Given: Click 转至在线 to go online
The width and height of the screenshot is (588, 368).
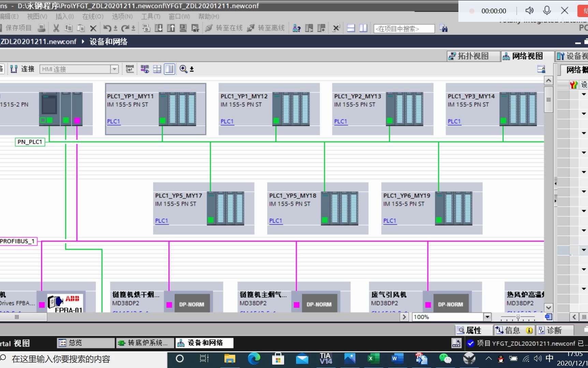Looking at the screenshot, I should tap(224, 28).
